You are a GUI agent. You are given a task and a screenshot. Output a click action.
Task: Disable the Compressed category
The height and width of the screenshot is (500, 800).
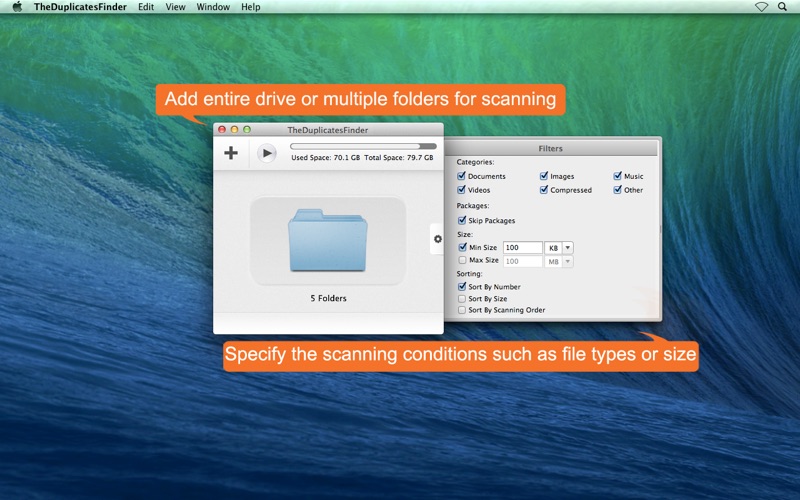544,190
